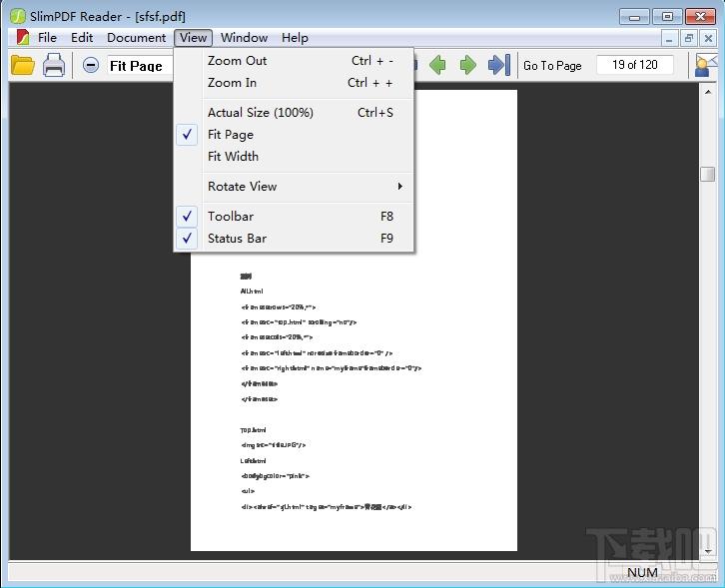Go to next page with green right arrow
The image size is (725, 588).
tap(468, 65)
